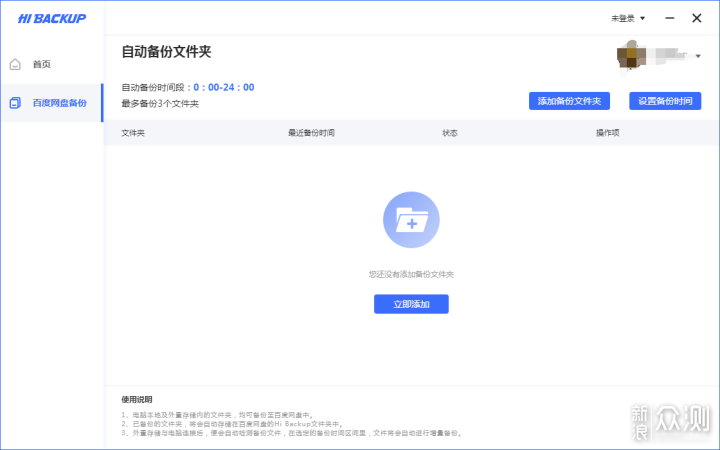This screenshot has width=720, height=450.
Task: Click the 状态 column header
Action: 450,133
